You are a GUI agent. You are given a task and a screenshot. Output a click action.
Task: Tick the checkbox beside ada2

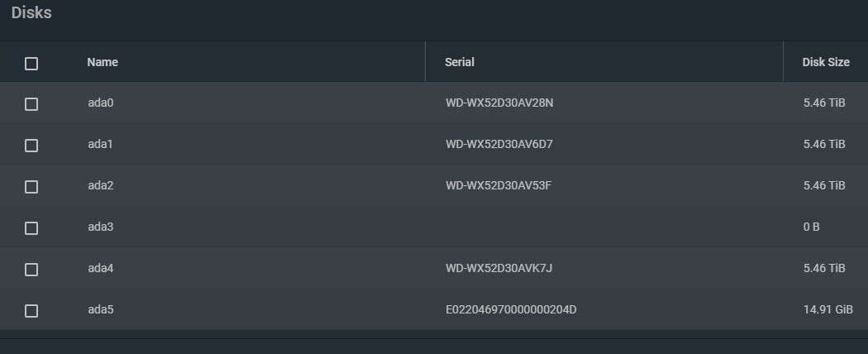pos(31,187)
